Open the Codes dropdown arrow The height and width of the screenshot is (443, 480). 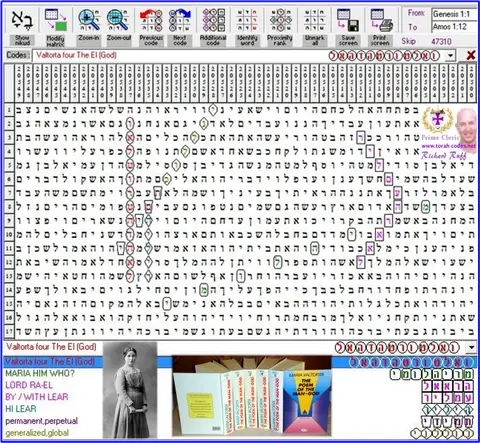(451, 56)
